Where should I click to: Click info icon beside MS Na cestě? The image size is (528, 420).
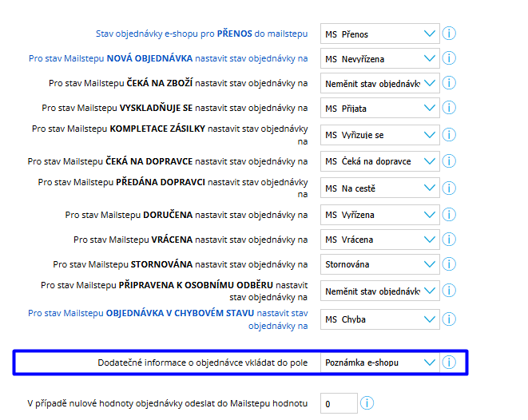point(449,188)
